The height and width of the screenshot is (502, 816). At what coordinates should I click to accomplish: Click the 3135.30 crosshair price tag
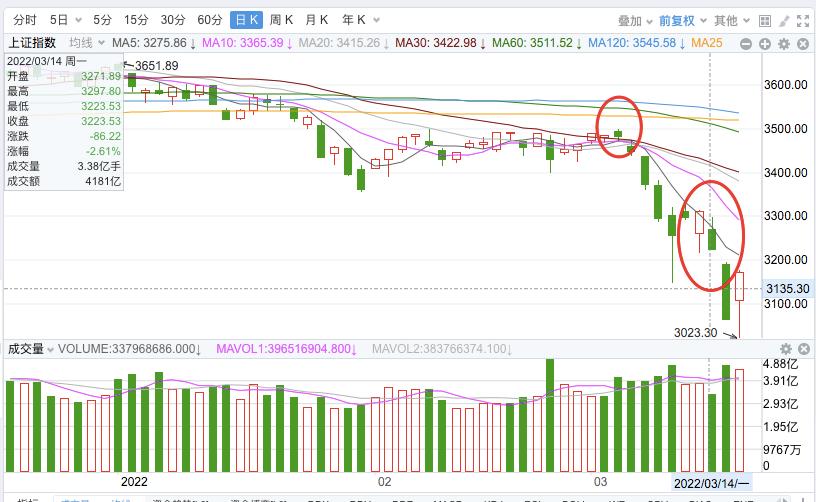(x=787, y=289)
